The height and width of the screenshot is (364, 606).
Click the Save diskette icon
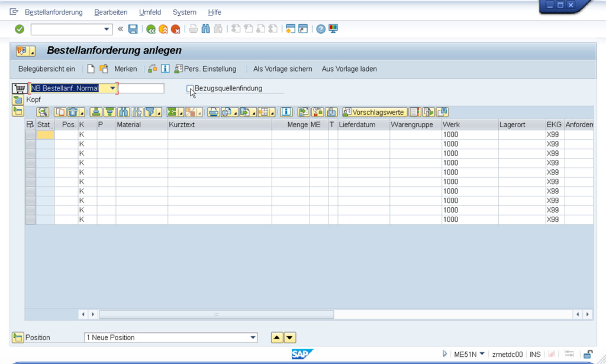tap(133, 29)
